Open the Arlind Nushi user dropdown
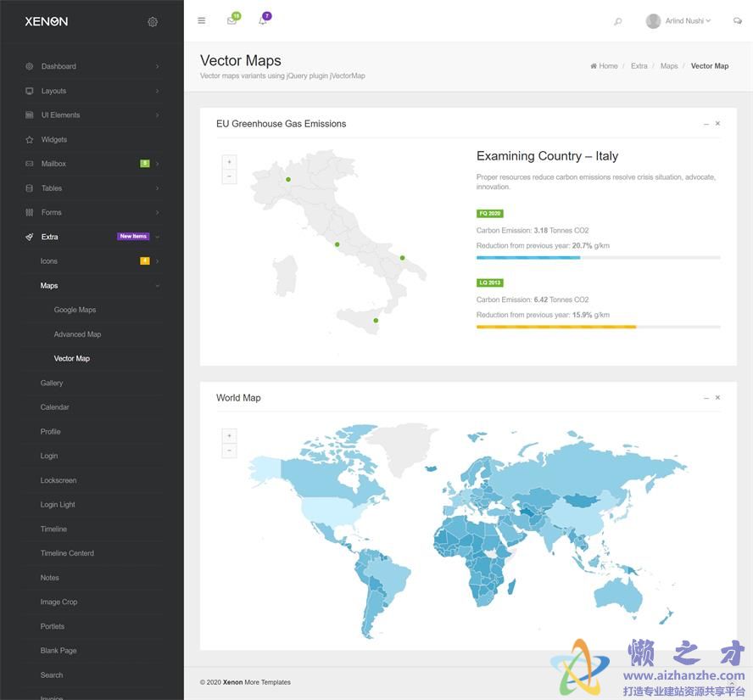The image size is (753, 700). (x=678, y=21)
